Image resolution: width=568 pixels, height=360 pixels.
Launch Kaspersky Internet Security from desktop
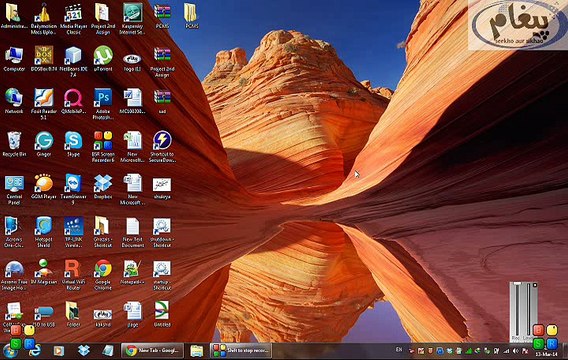coord(133,18)
